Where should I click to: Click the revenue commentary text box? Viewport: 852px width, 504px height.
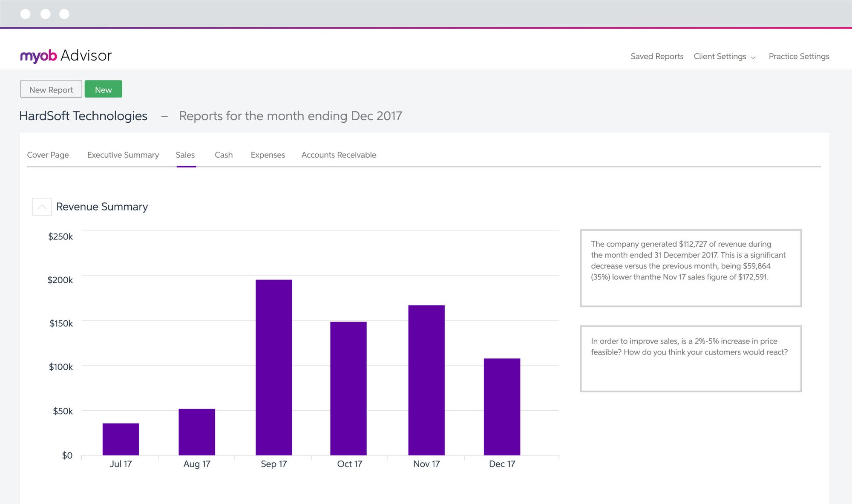(x=690, y=267)
